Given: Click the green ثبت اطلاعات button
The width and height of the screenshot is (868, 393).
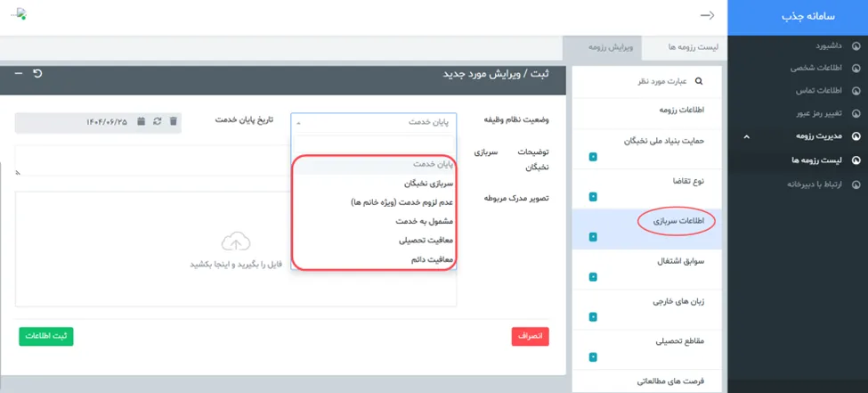Looking at the screenshot, I should pos(45,336).
